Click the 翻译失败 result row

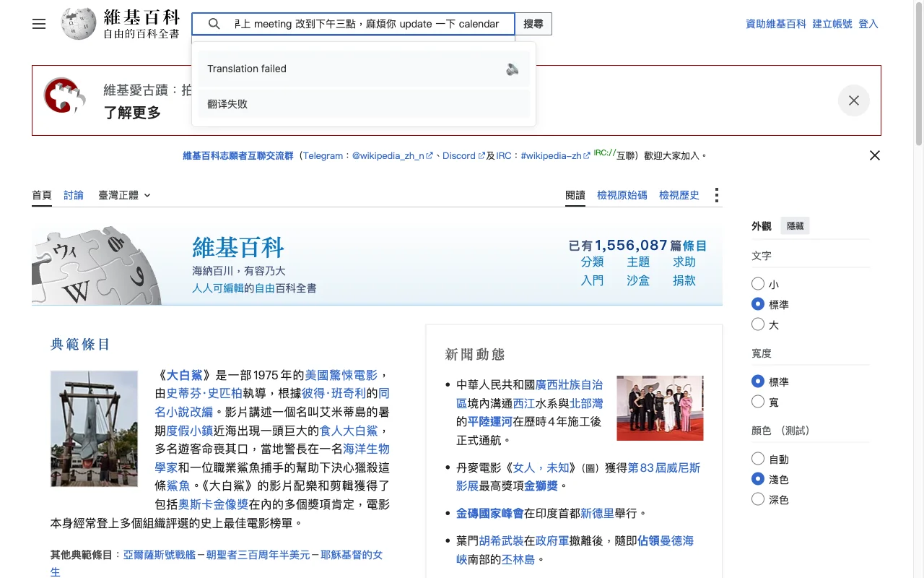(x=364, y=104)
